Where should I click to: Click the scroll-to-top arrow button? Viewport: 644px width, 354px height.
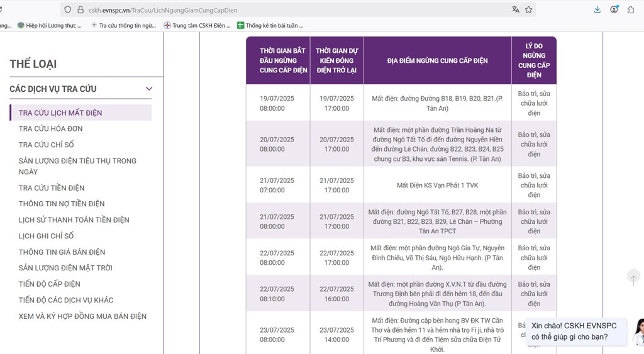[633, 278]
